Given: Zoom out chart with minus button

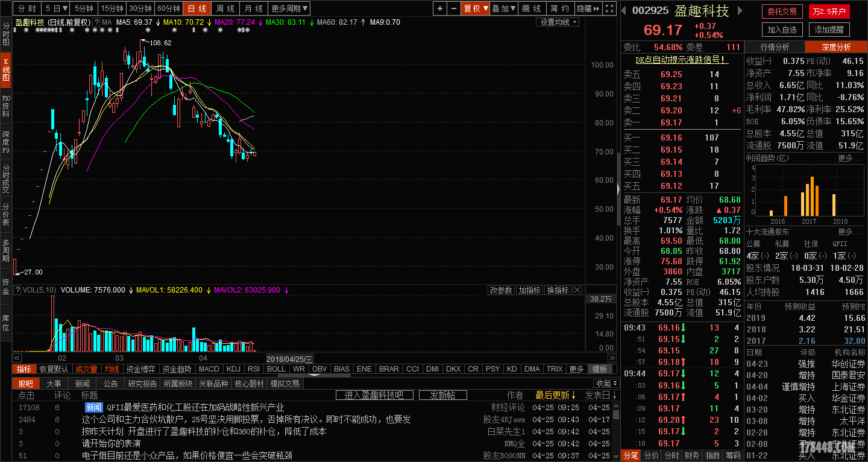Looking at the screenshot, I should 453,8.
